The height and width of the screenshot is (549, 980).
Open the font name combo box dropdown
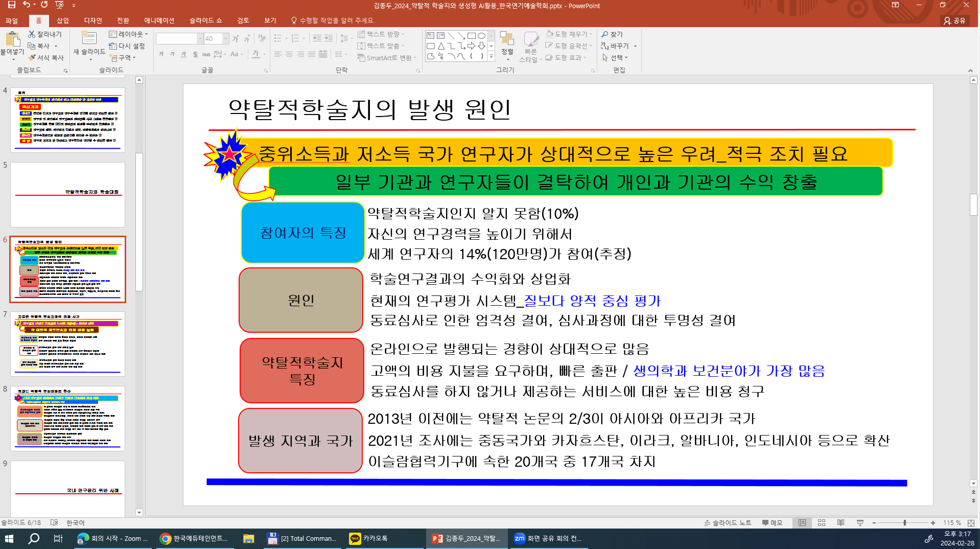[200, 39]
